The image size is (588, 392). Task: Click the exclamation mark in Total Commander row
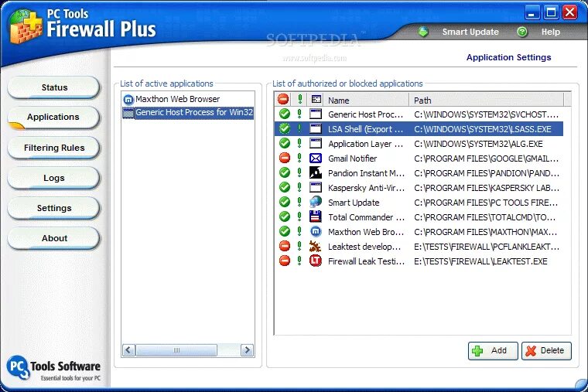(299, 216)
